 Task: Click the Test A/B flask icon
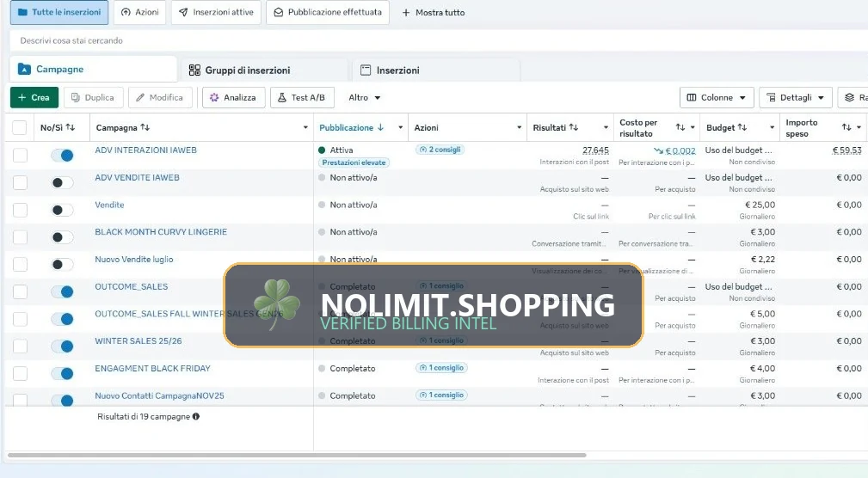[282, 97]
